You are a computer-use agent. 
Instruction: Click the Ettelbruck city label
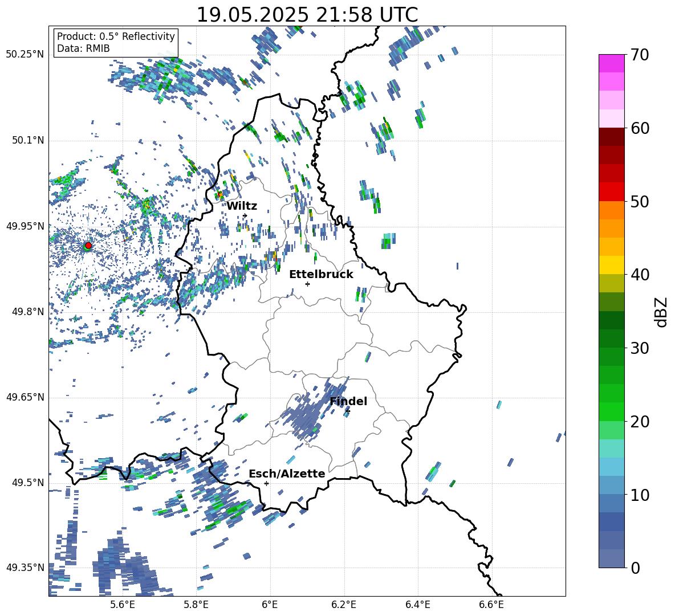(x=321, y=275)
